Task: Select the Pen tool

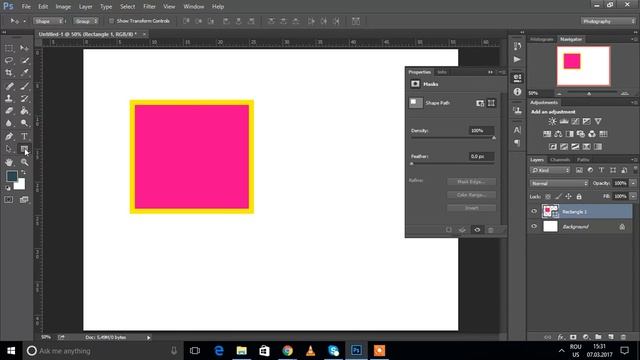Action: click(9, 136)
